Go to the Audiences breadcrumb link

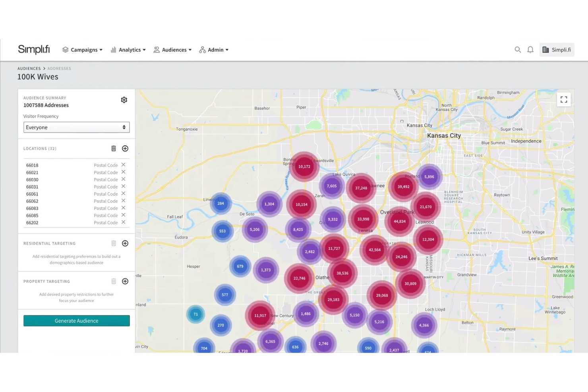tap(29, 69)
